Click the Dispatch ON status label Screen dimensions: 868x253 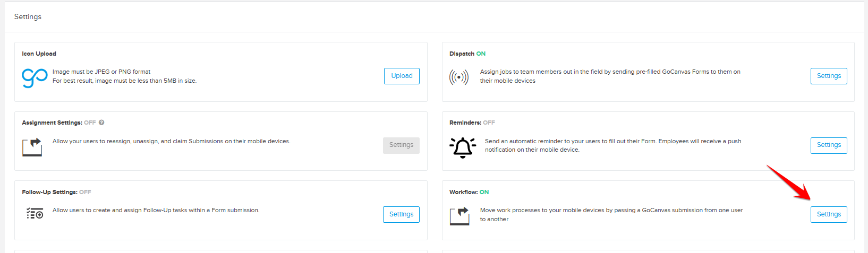(x=481, y=54)
